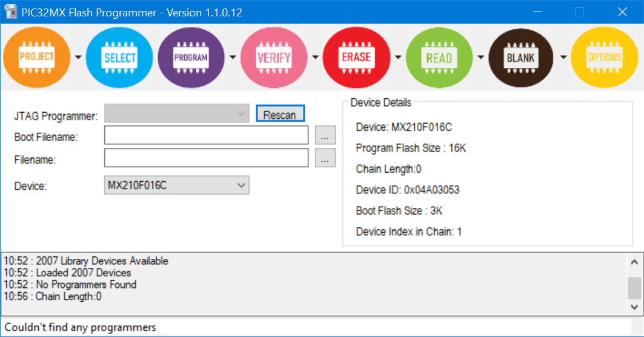Open the application icon in title bar
The height and width of the screenshot is (337, 644).
(11, 12)
